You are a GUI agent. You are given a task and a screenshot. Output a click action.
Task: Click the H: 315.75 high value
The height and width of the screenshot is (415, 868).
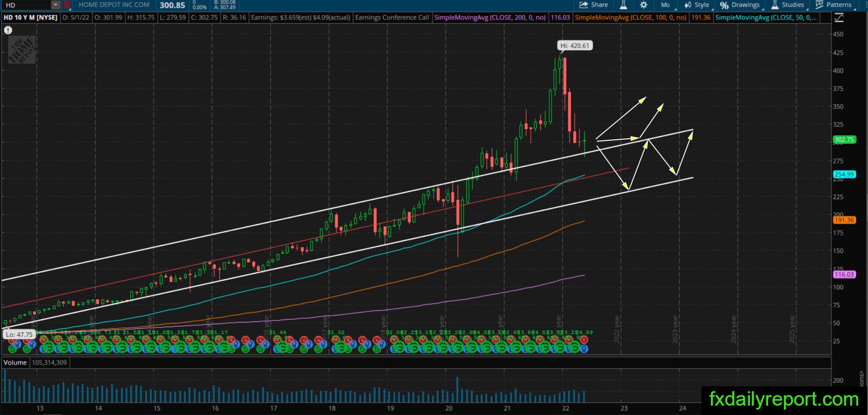[x=141, y=18]
